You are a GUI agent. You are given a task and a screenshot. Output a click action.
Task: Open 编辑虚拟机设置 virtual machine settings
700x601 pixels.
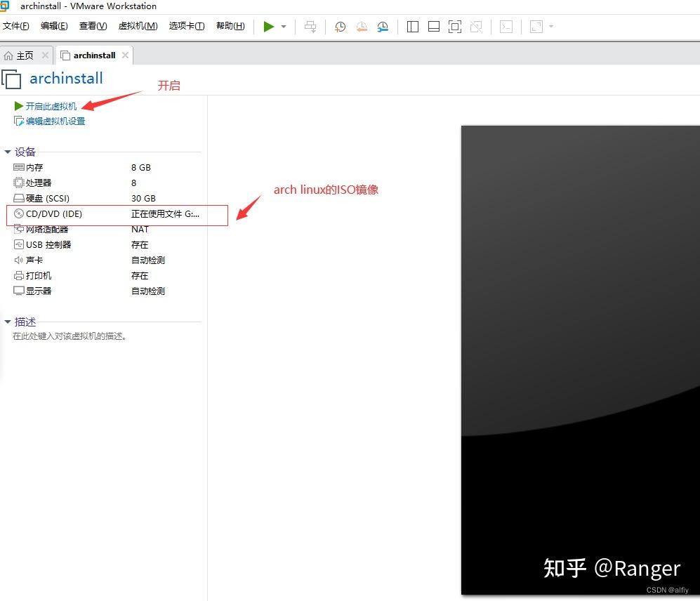coord(55,121)
